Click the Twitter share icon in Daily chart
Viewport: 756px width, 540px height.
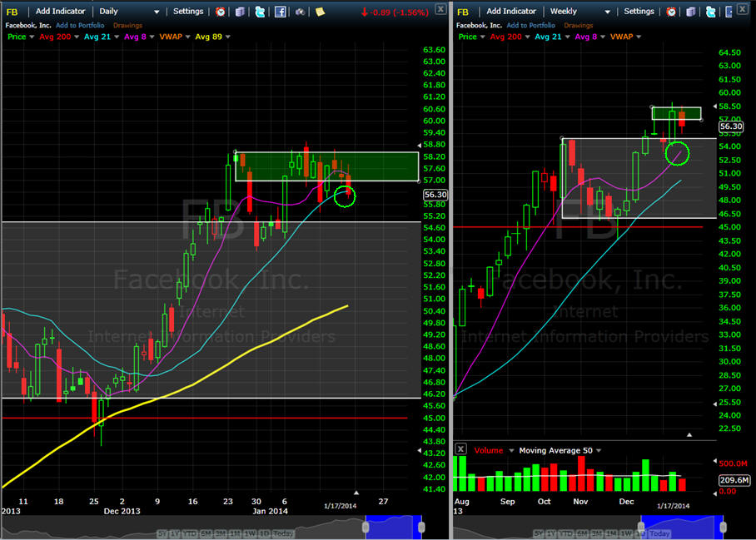tap(260, 12)
